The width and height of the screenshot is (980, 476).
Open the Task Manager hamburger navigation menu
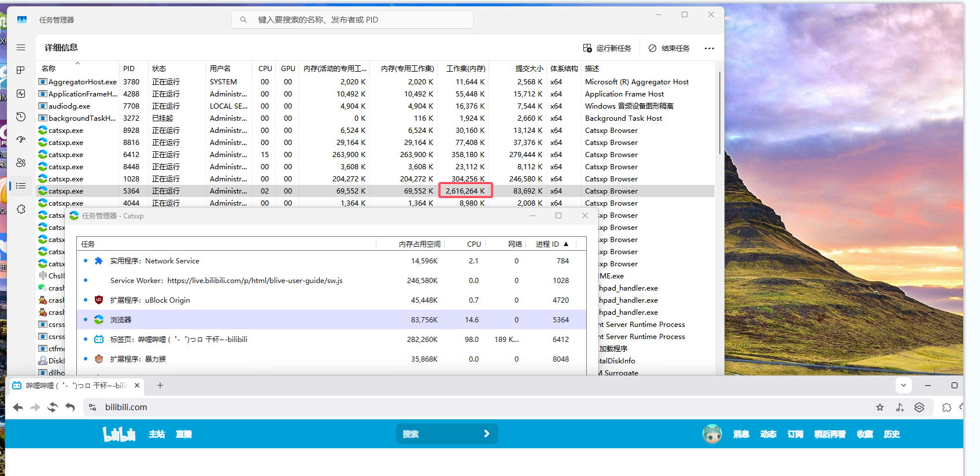tap(21, 47)
